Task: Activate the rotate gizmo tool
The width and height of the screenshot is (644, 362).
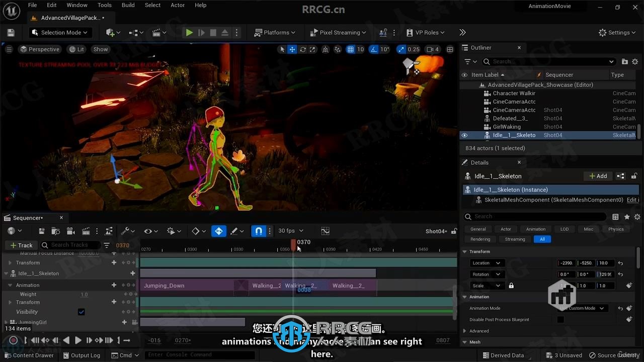Action: pos(303,49)
